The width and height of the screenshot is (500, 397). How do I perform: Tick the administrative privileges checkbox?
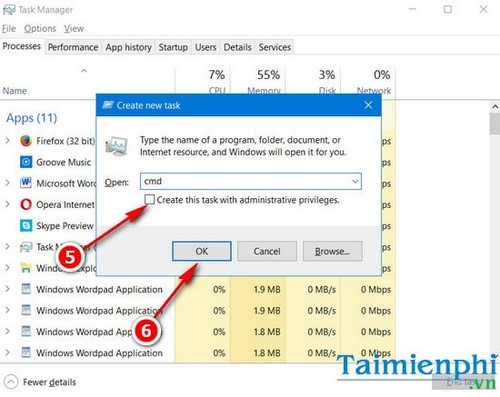(x=150, y=200)
